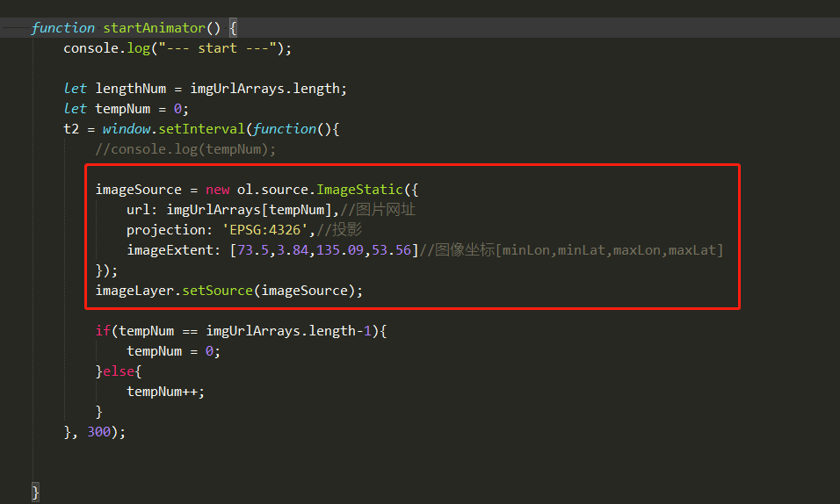
Task: Click the t2 variable name
Action: click(x=70, y=129)
